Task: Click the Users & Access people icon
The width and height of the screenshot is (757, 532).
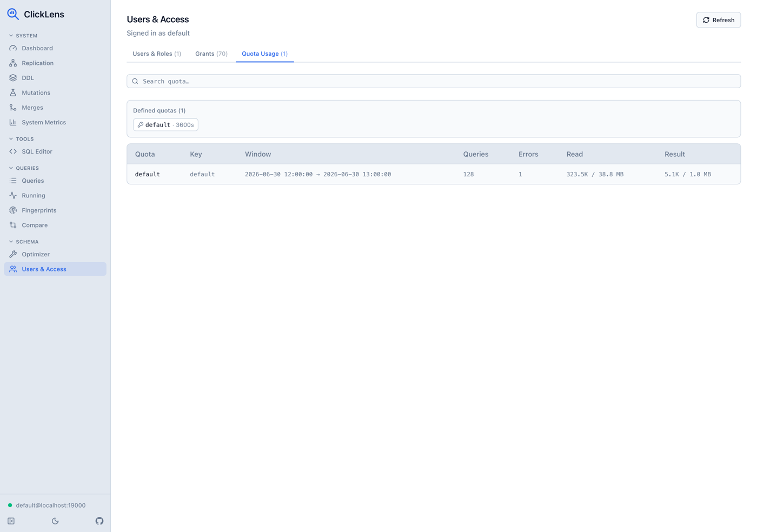Action: click(x=13, y=269)
